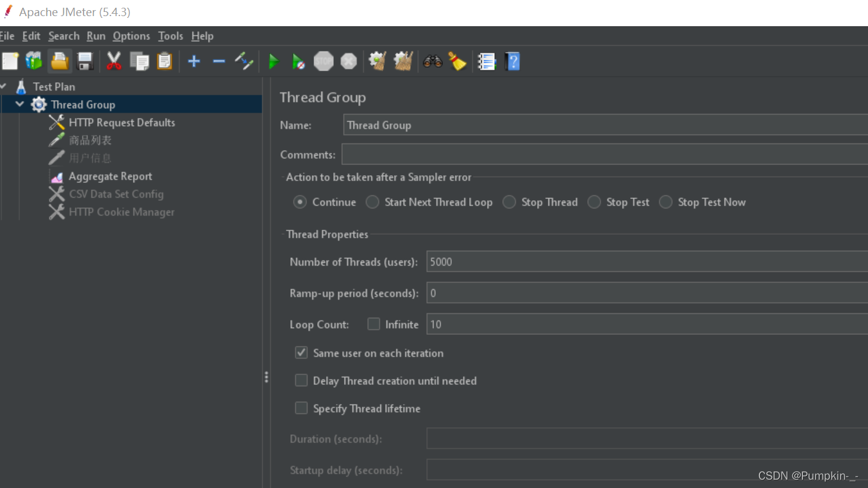Click the Clear All results icon

(404, 61)
